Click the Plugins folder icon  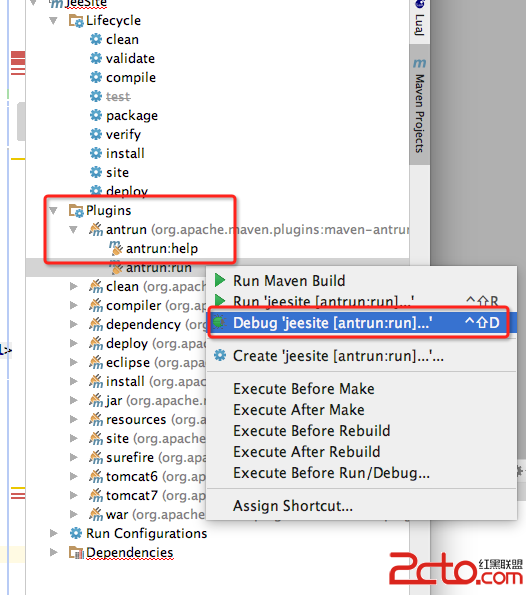76,211
